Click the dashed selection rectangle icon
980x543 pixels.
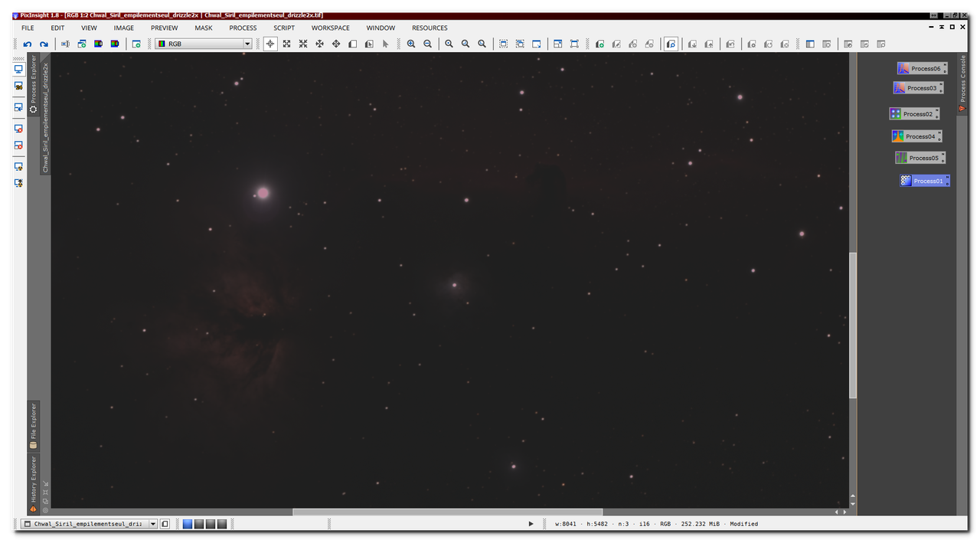pyautogui.click(x=503, y=44)
